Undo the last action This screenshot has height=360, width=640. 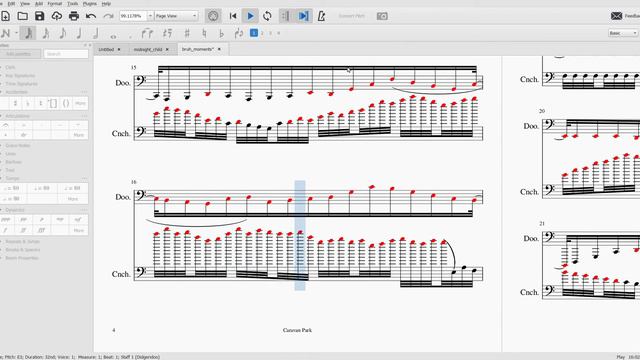pos(91,16)
